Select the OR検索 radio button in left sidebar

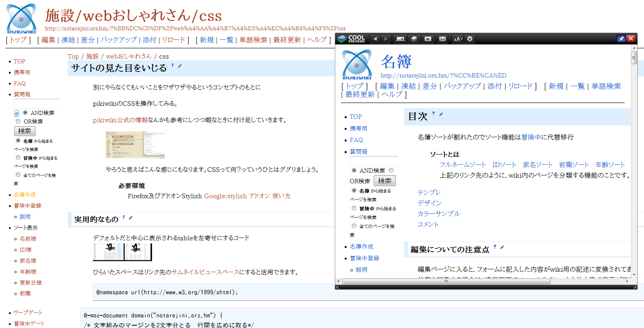click(18, 121)
